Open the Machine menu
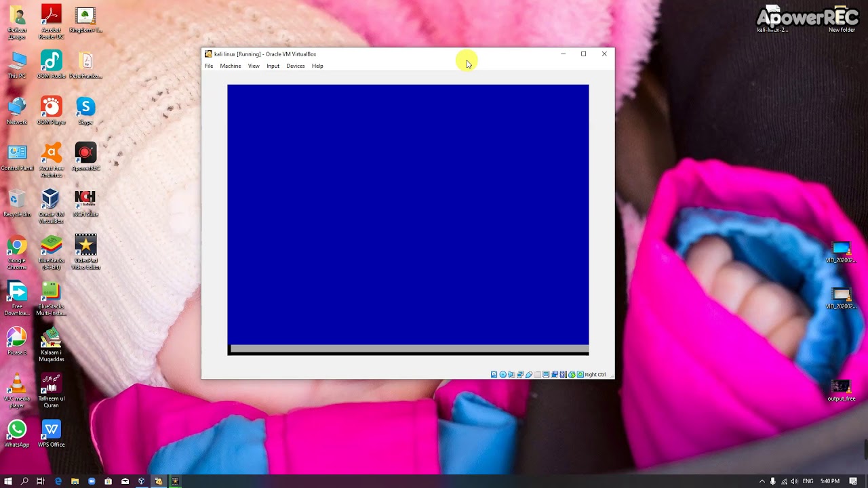Viewport: 868px width, 488px height. pos(231,66)
